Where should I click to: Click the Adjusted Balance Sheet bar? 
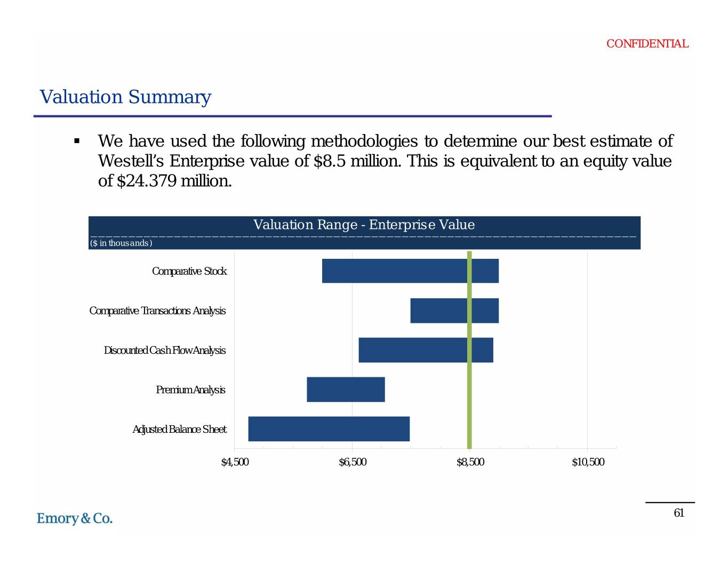click(329, 429)
